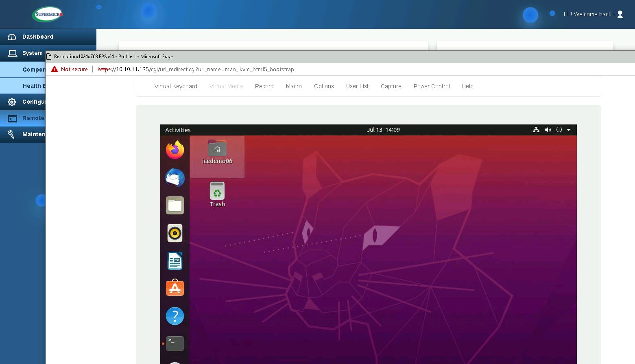Click the System laptop icon in sidebar
Image resolution: width=635 pixels, height=364 pixels.
click(x=13, y=53)
